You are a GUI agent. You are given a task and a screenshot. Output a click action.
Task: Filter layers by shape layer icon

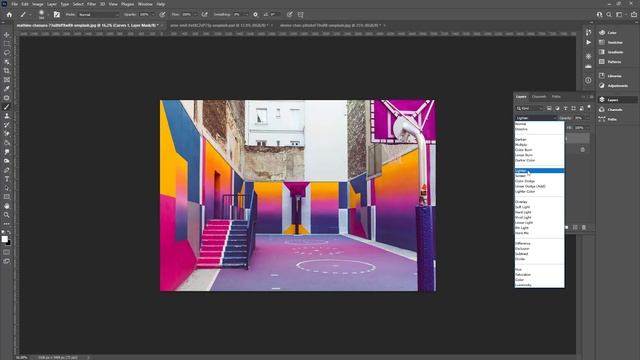click(x=573, y=108)
